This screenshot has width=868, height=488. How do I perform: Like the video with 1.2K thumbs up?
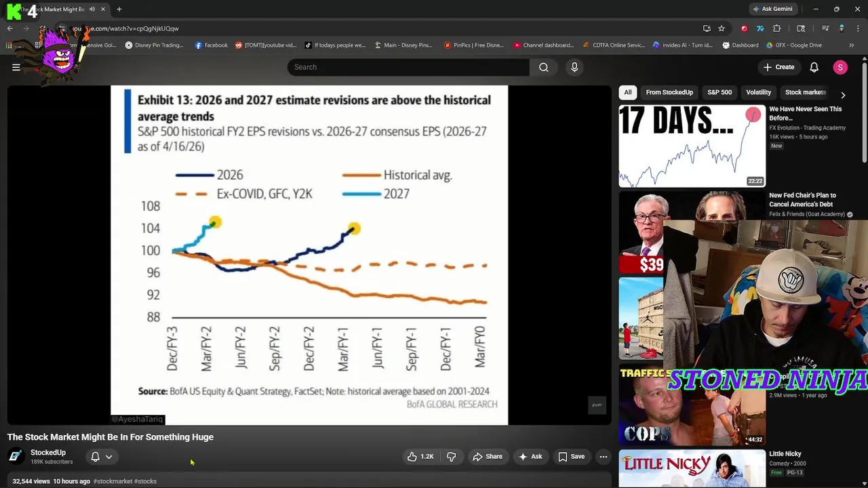click(420, 457)
